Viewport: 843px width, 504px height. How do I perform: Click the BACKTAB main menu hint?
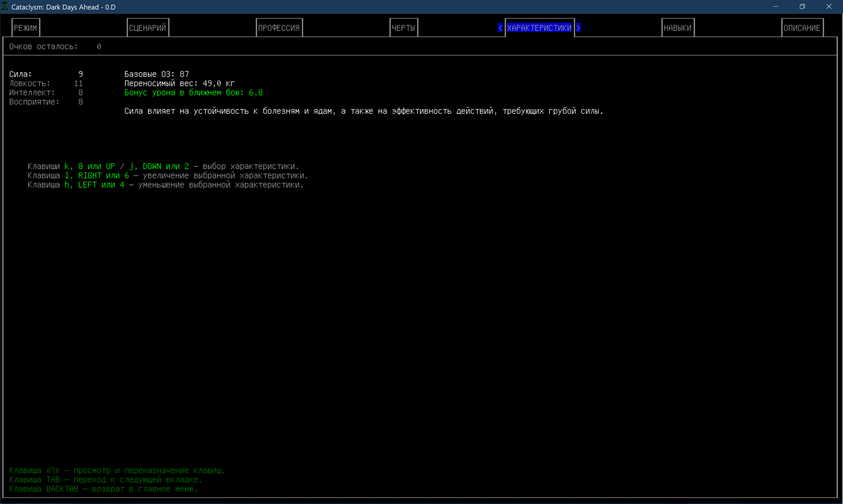pyautogui.click(x=103, y=489)
